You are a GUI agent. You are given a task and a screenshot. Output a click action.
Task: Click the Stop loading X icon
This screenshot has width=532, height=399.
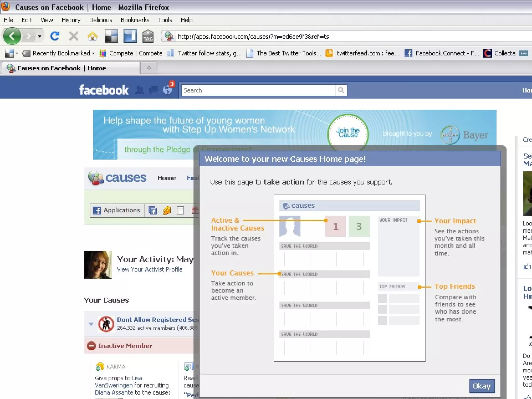click(74, 36)
